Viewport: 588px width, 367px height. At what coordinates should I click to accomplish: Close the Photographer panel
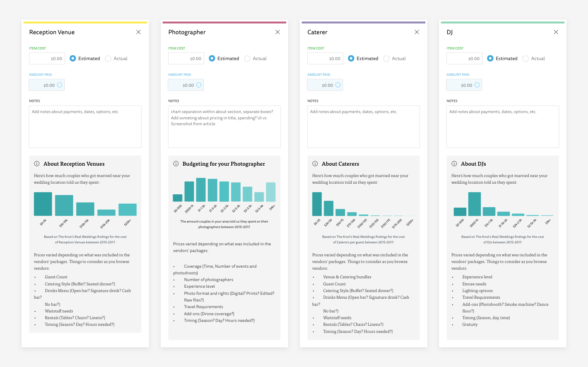(278, 32)
